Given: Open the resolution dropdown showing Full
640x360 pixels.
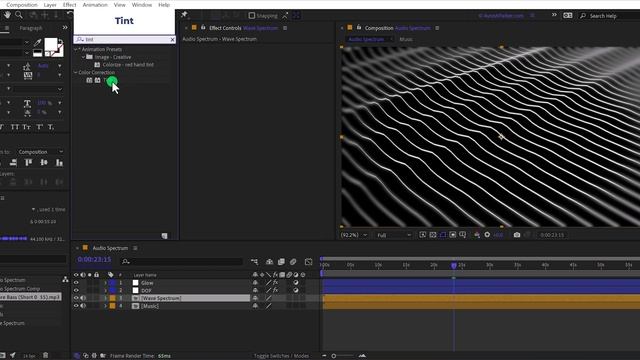Looking at the screenshot, I should coord(393,235).
